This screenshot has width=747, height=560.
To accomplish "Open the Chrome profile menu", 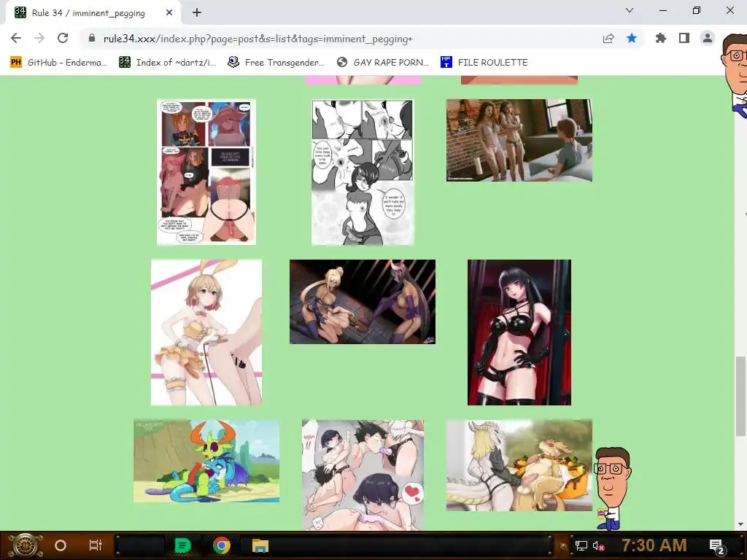I will point(708,38).
